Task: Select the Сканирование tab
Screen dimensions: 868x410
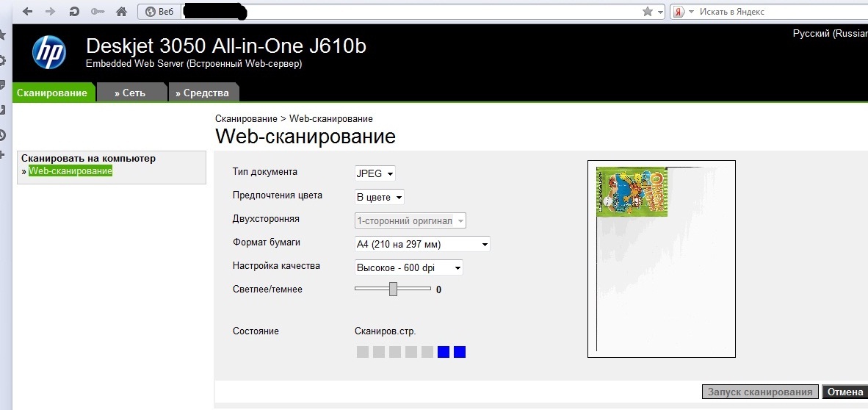Action: (51, 93)
